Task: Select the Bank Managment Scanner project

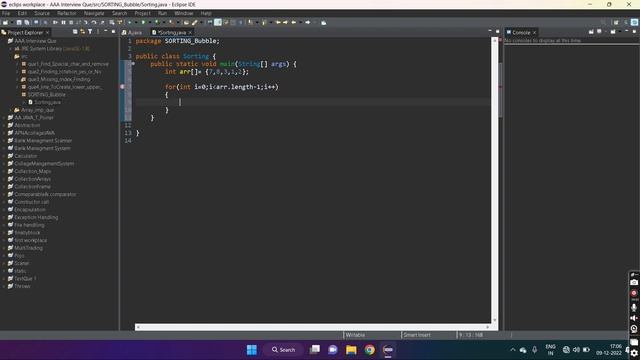Action: point(43,140)
